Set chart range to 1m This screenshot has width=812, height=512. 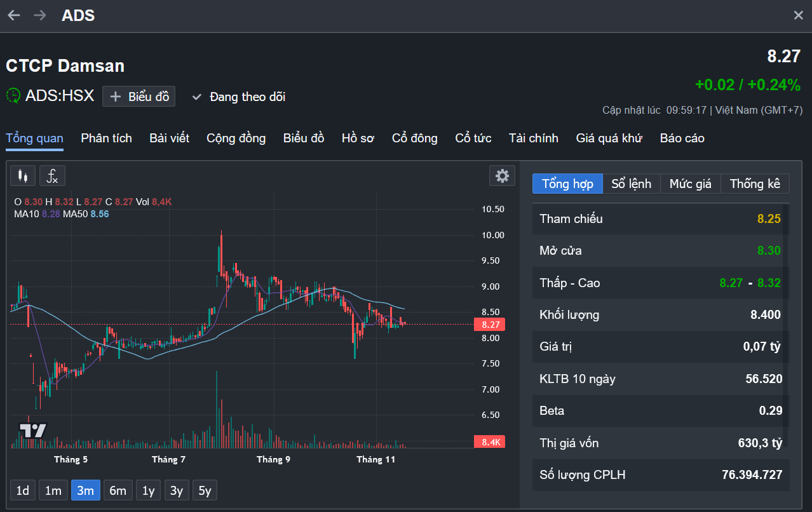(x=53, y=490)
